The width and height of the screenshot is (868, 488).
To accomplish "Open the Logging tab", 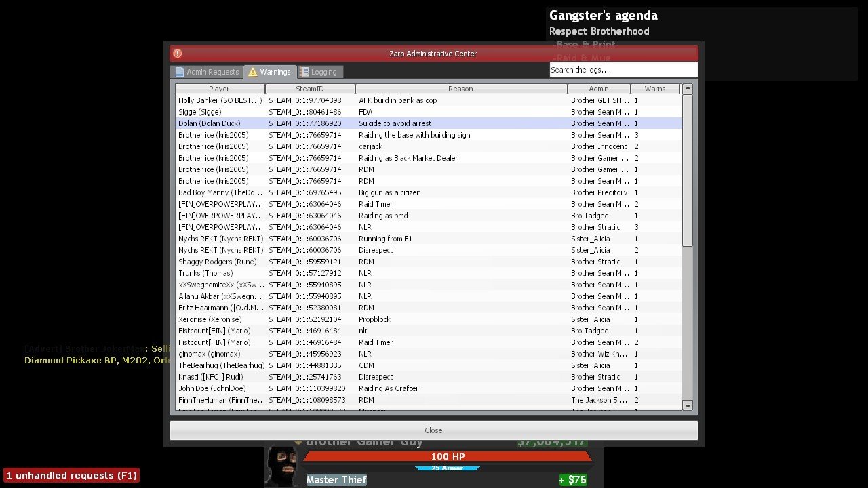I will pyautogui.click(x=319, y=71).
